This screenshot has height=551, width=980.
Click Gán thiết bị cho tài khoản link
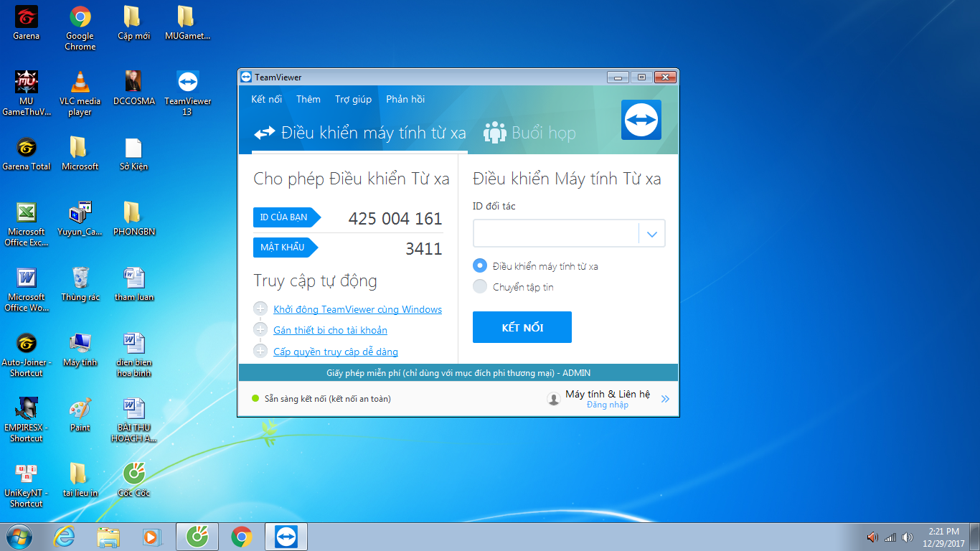pos(330,330)
